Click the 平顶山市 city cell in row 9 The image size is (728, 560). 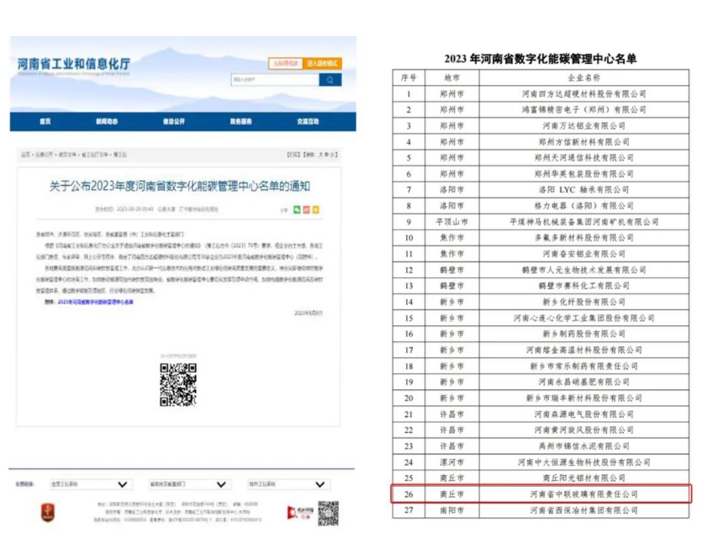tap(451, 222)
